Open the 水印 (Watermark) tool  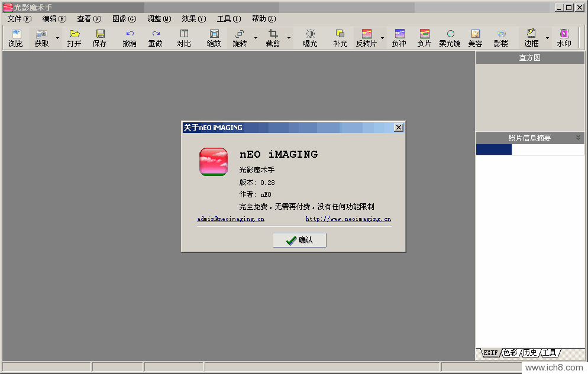(564, 38)
